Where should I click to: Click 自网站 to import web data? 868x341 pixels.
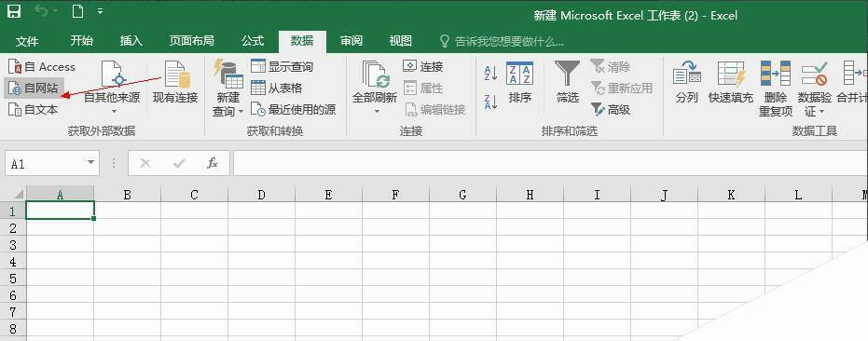(34, 88)
